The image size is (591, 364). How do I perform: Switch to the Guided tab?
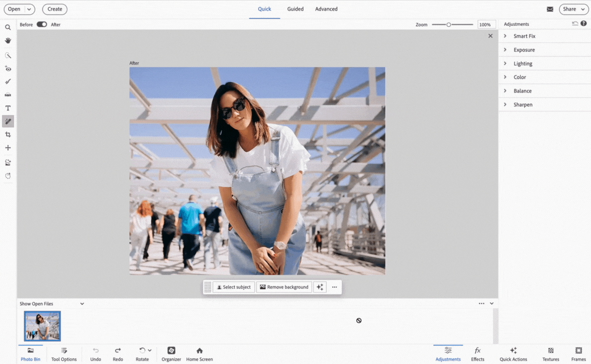(295, 9)
